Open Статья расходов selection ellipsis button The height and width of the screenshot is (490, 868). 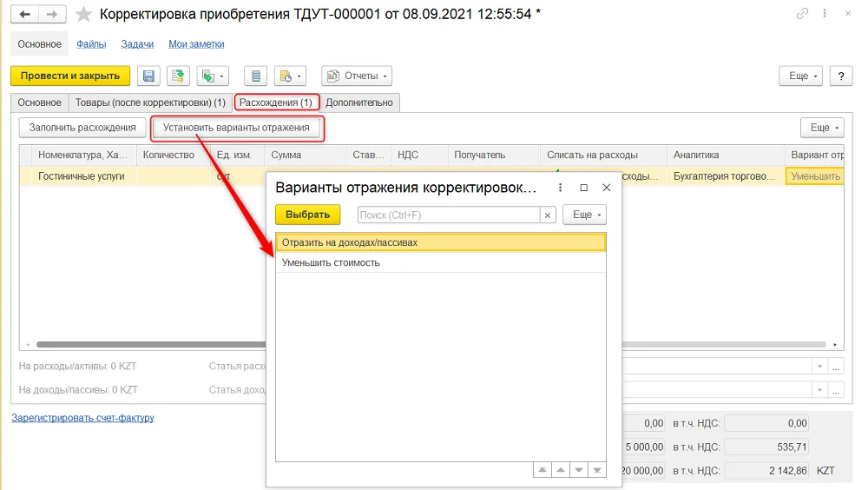pyautogui.click(x=836, y=367)
